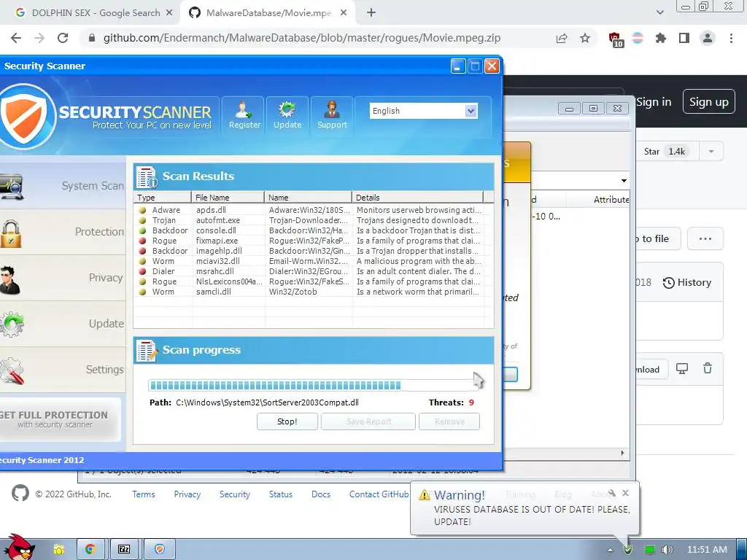Open Support in Security Scanner toolbar
The height and width of the screenshot is (560, 747).
click(x=332, y=116)
